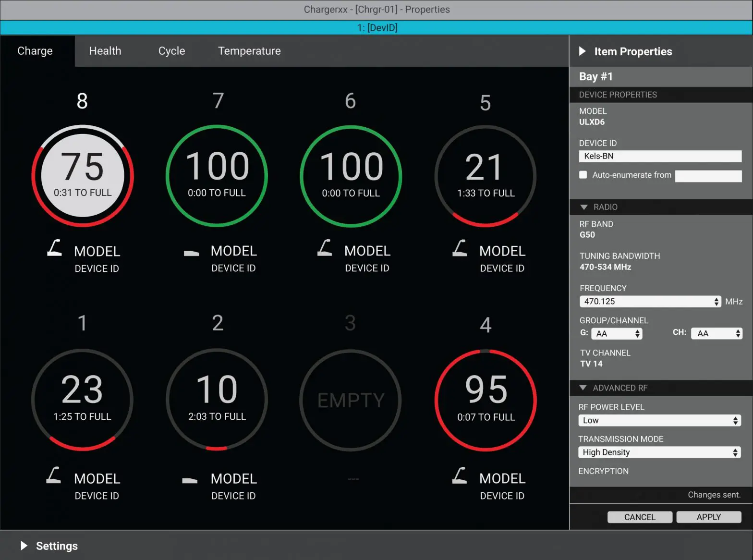Click the 1:25 TO FULL text in bay 1

coord(82,416)
